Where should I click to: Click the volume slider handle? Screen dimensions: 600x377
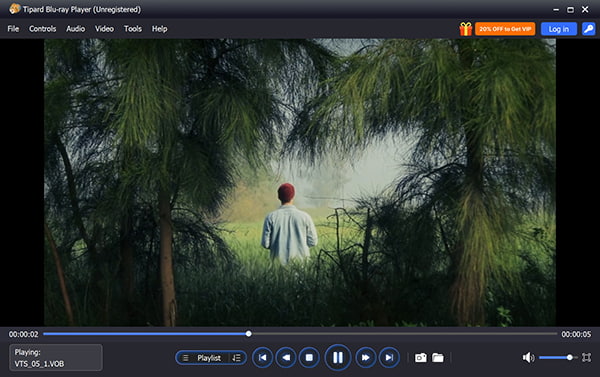570,357
